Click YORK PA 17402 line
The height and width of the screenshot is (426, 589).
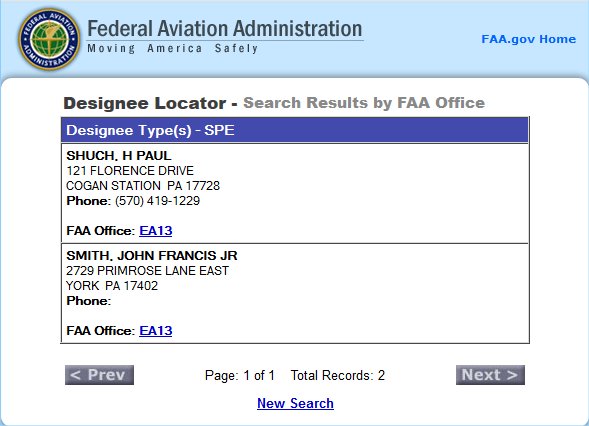coord(112,286)
